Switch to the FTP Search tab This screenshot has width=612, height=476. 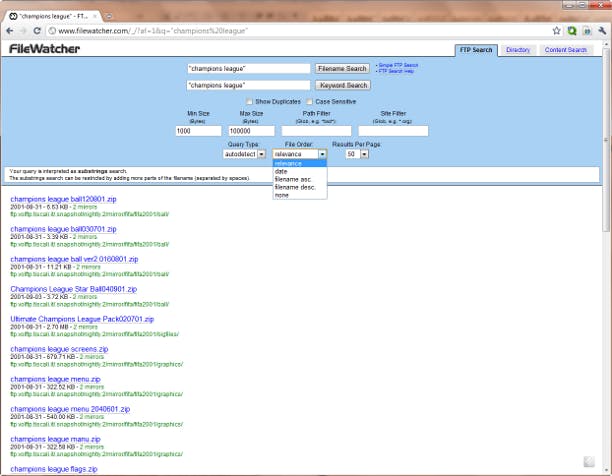[476, 50]
